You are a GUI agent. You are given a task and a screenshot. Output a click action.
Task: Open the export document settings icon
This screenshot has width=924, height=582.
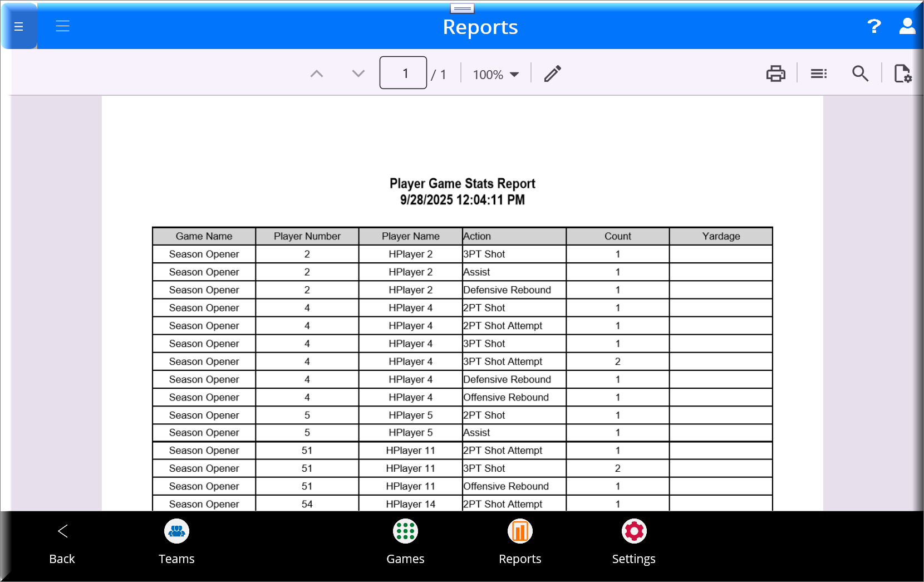(x=902, y=74)
